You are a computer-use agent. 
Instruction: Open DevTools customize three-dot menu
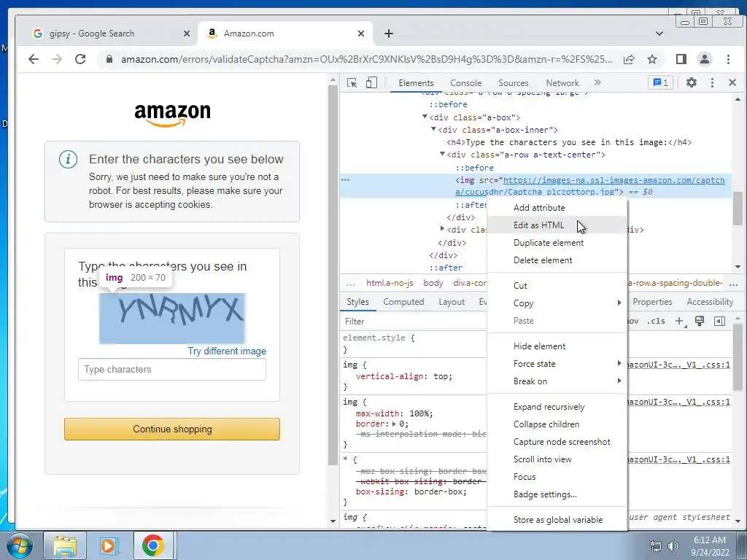[x=712, y=83]
